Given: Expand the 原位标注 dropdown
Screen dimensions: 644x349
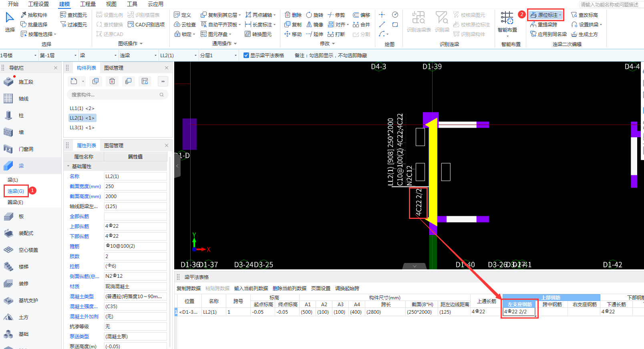Looking at the screenshot, I should click(560, 15).
